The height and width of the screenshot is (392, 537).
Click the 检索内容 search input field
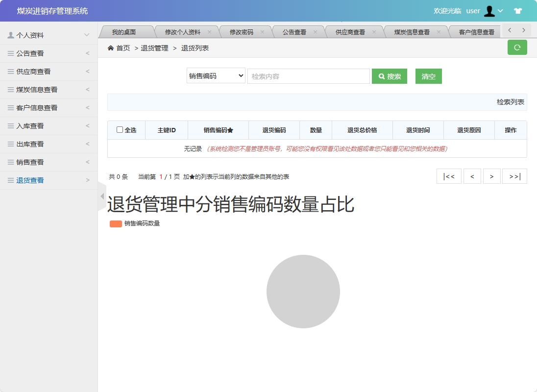click(x=309, y=75)
